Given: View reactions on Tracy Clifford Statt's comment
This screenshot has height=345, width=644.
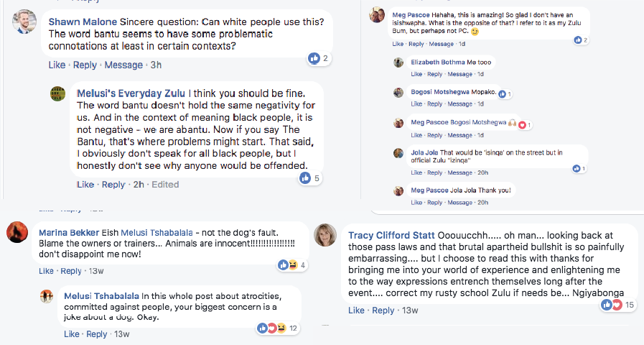Looking at the screenshot, I should [612, 305].
